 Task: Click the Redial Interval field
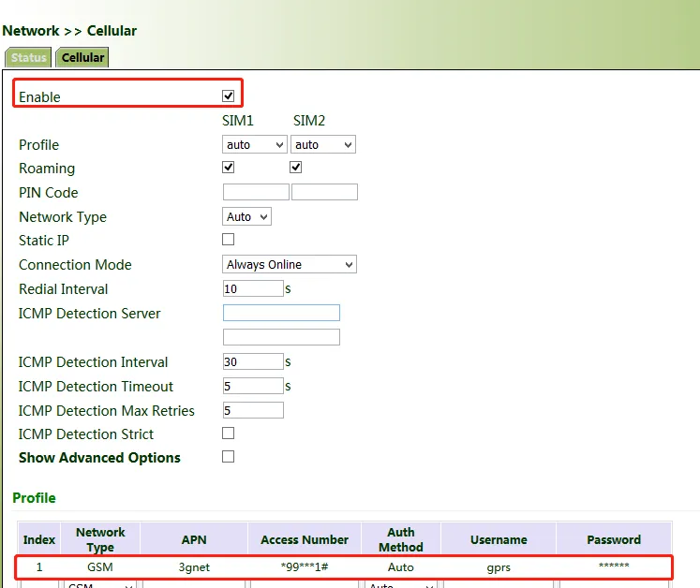tap(253, 288)
